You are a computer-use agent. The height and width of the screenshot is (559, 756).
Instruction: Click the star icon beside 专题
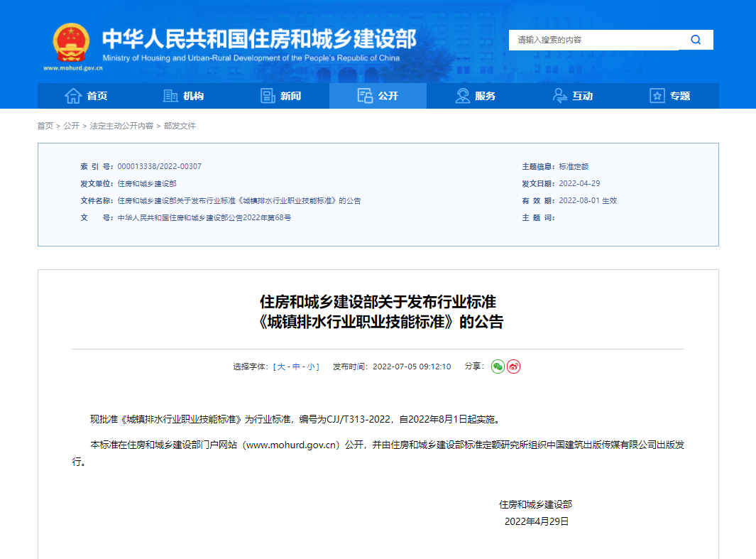click(657, 96)
